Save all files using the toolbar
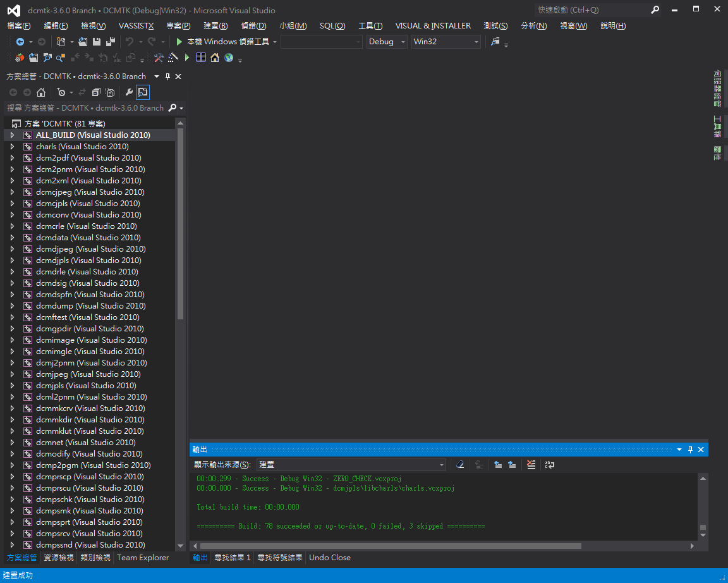The width and height of the screenshot is (728, 583). pyautogui.click(x=111, y=42)
